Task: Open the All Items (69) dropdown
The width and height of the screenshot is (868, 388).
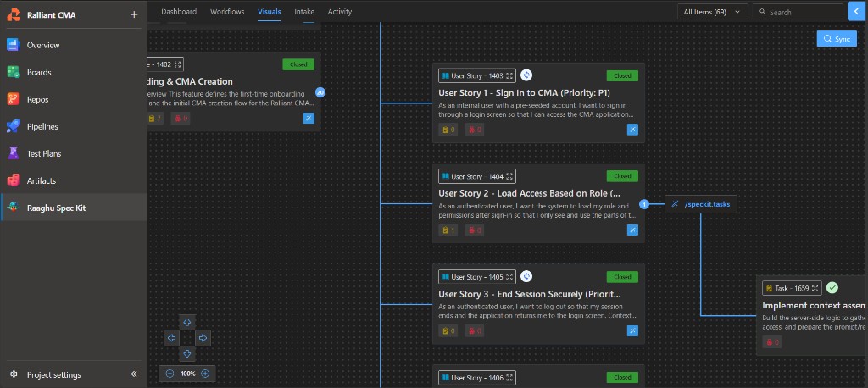Action: [x=712, y=12]
